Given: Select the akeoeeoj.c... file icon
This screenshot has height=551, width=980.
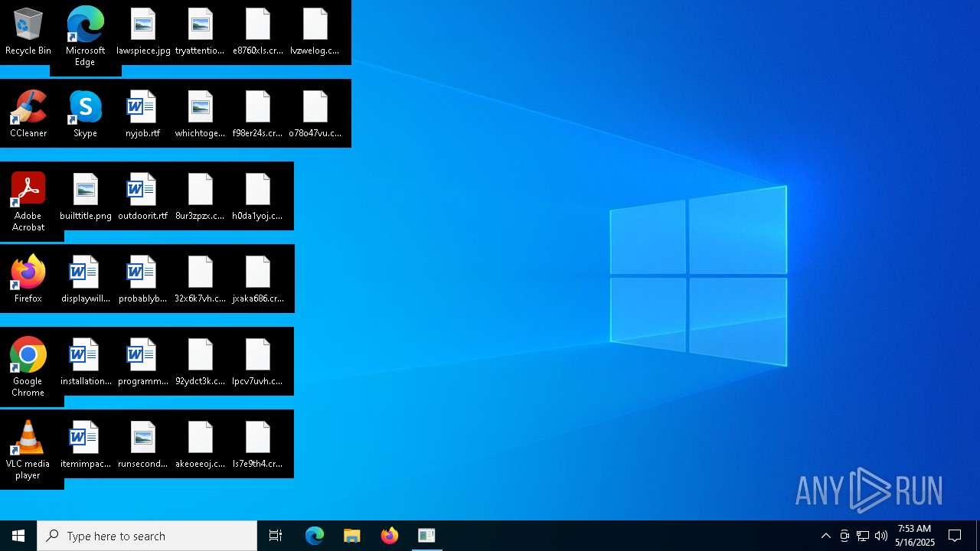Looking at the screenshot, I should pos(200,445).
